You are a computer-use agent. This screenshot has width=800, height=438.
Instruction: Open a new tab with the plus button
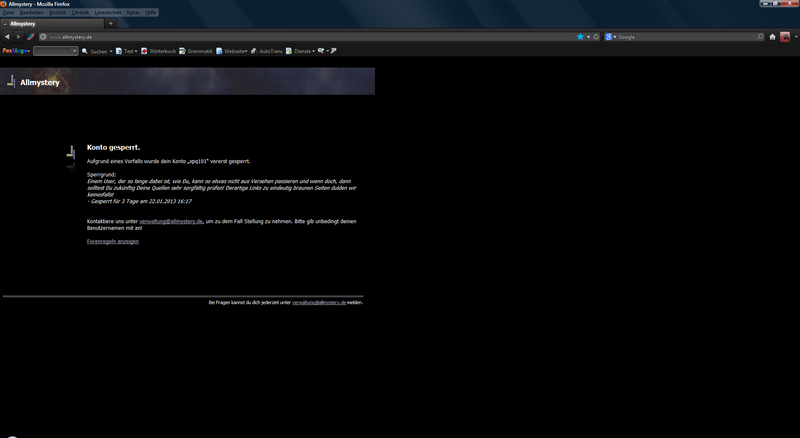[x=111, y=23]
